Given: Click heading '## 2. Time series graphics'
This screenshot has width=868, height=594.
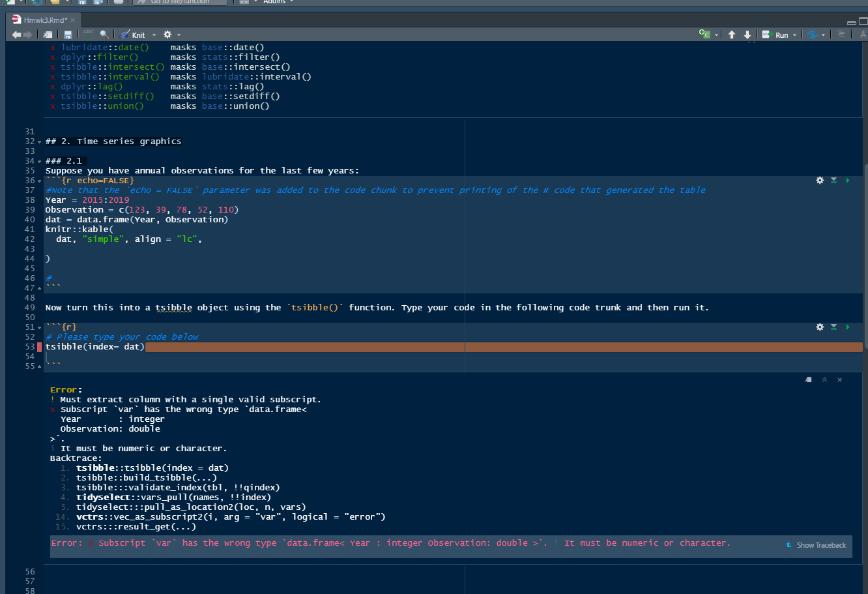Looking at the screenshot, I should coord(113,141).
